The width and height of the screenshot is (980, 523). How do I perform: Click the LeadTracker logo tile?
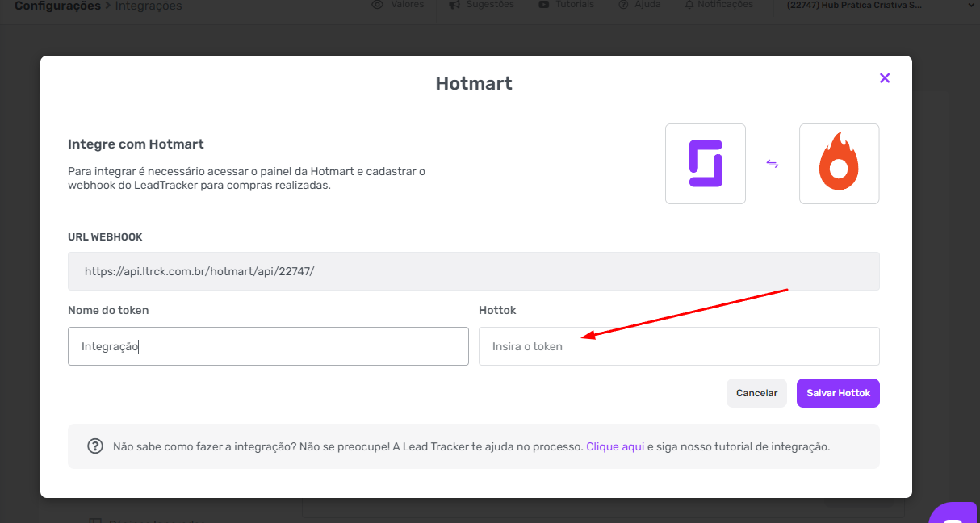(x=706, y=164)
